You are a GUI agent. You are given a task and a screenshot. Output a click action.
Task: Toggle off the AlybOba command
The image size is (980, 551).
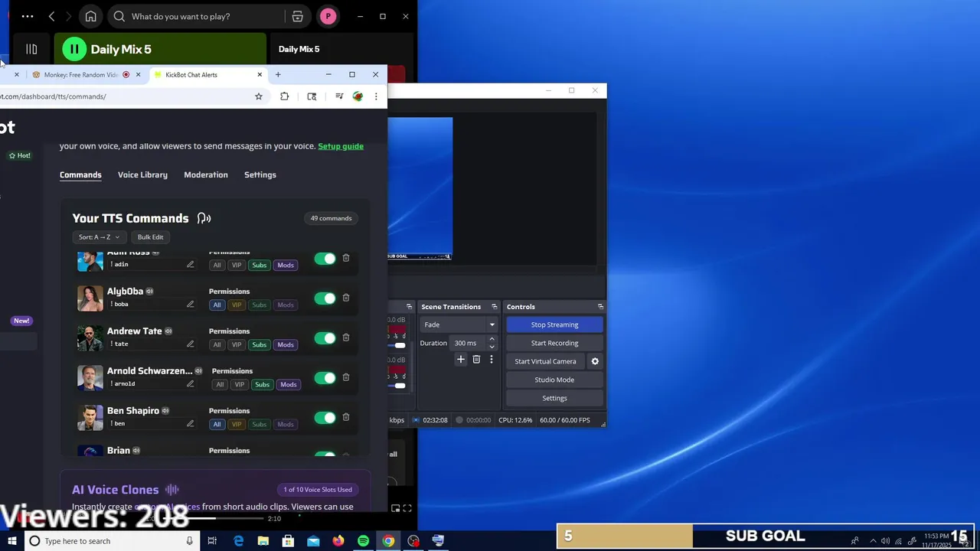click(x=325, y=298)
